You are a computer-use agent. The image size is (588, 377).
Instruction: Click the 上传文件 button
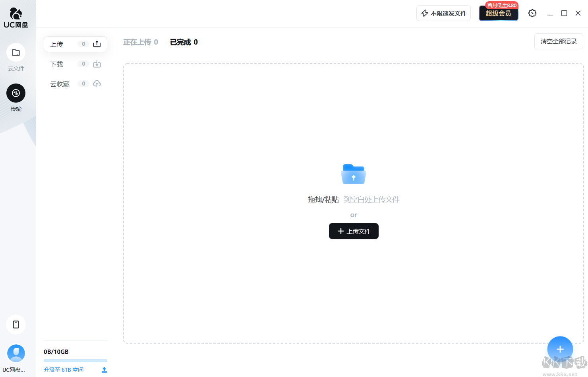coord(353,231)
